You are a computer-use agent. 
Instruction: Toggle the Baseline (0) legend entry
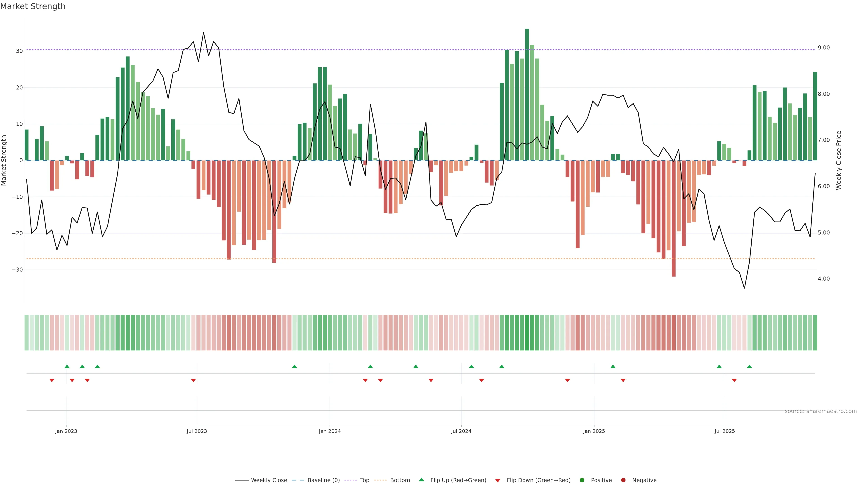[323, 480]
